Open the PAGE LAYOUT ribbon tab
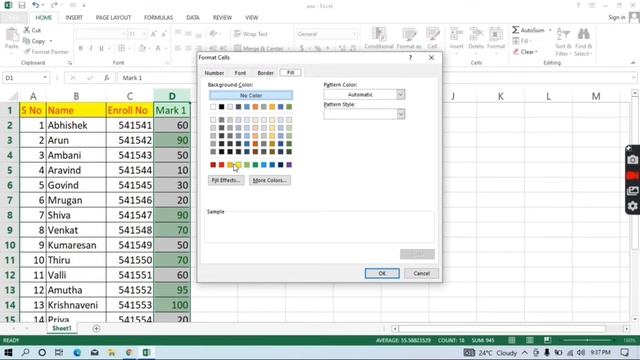This screenshot has width=640, height=360. (x=113, y=18)
